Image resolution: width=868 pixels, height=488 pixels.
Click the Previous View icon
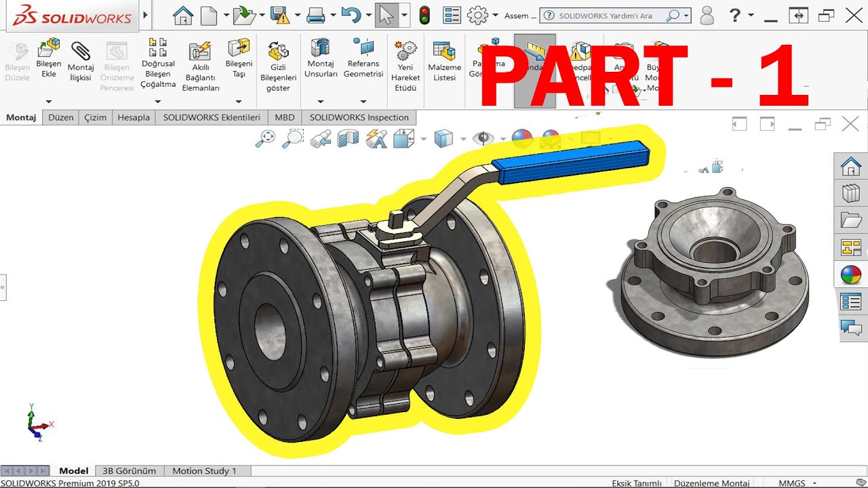tap(320, 139)
